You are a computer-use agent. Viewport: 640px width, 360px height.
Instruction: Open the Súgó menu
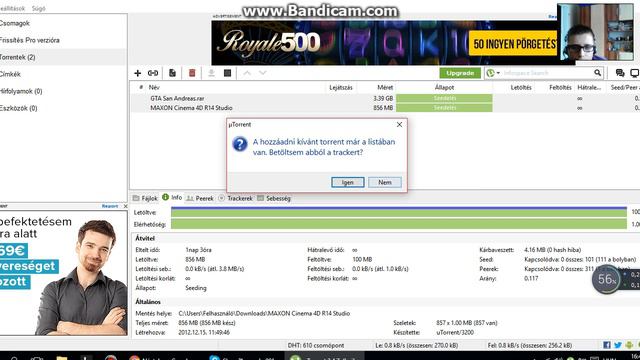(x=39, y=8)
